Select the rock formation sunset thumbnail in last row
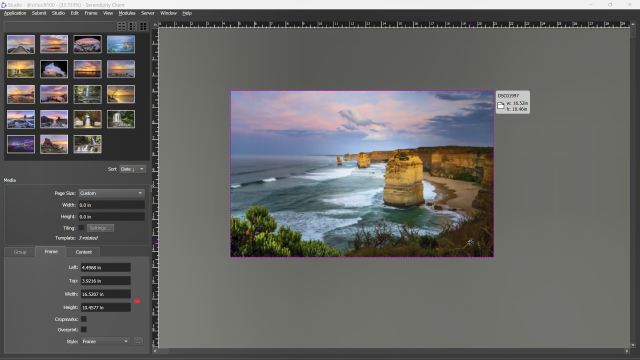The width and height of the screenshot is (640, 360). pos(54,144)
